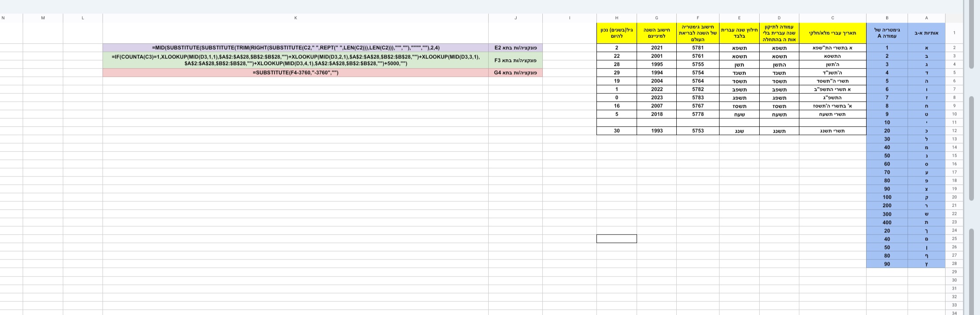
Task: Select cell containing 5783
Action: point(698,97)
